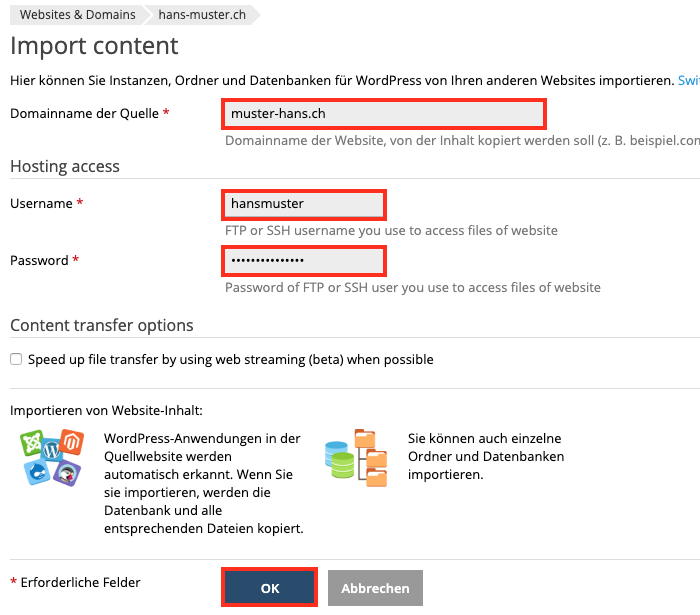Click the orange Magento logo icon
The width and height of the screenshot is (700, 615).
coord(69,443)
